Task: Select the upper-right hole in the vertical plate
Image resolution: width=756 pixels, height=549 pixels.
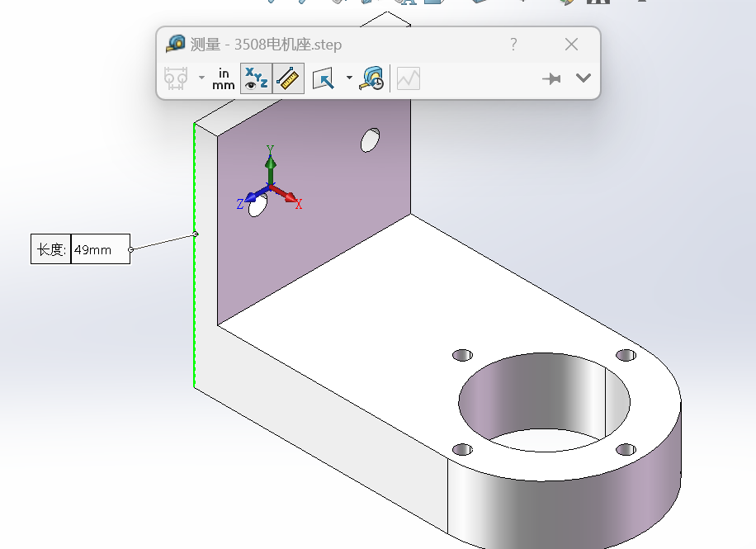Action: [371, 140]
